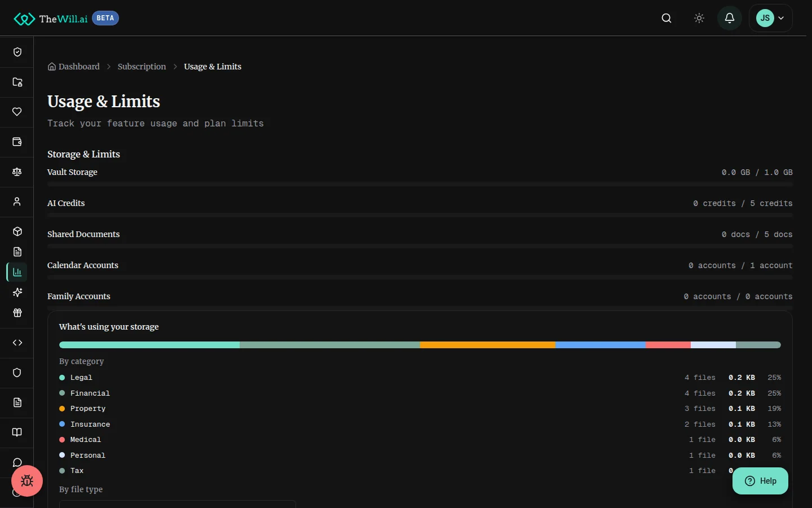Open the chat bubble sidebar icon
This screenshot has height=508, width=812.
click(x=17, y=462)
